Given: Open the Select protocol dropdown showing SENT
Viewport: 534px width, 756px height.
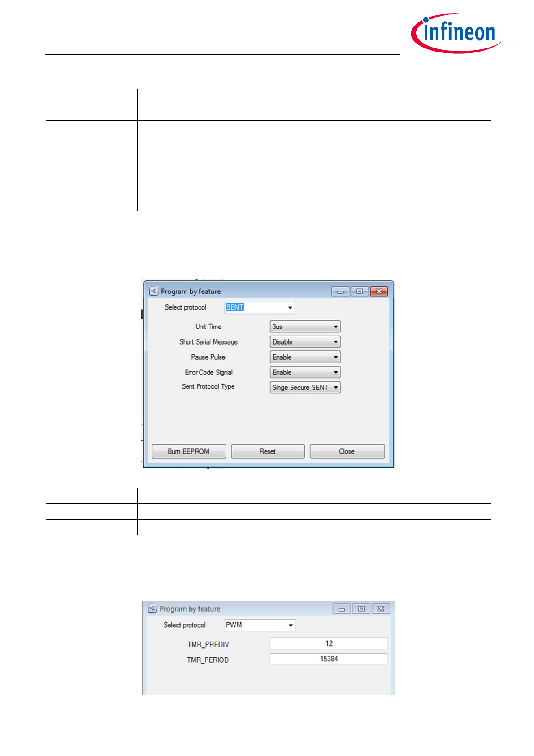Looking at the screenshot, I should [x=260, y=307].
